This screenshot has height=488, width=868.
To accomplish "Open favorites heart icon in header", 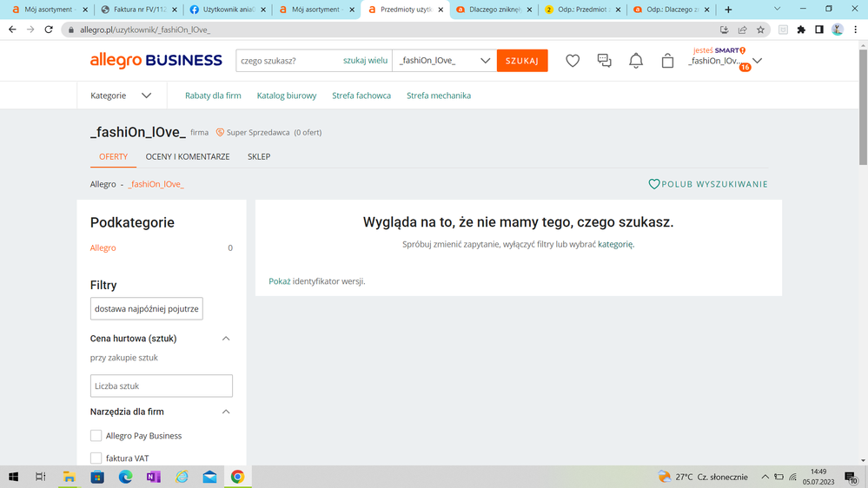I will (x=573, y=61).
